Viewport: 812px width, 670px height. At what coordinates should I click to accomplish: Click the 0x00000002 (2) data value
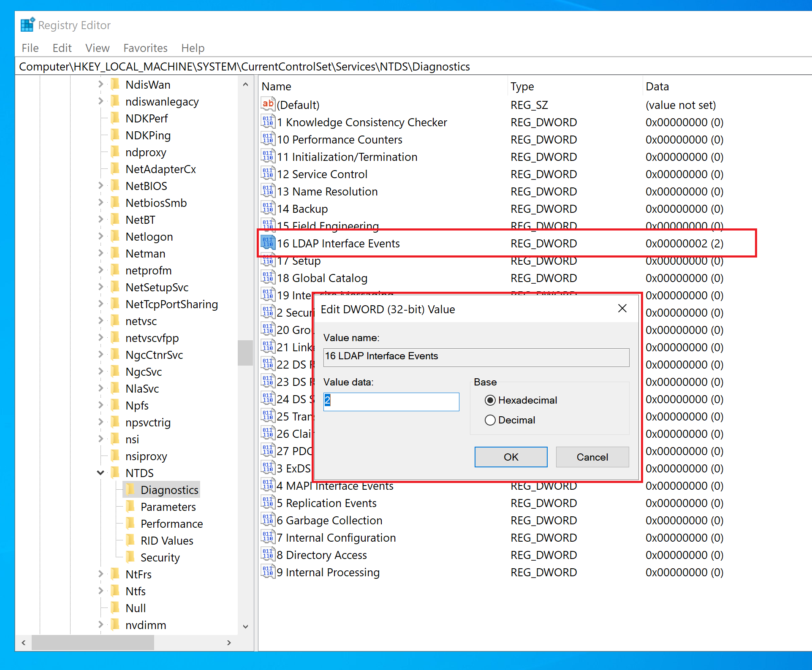pos(684,243)
